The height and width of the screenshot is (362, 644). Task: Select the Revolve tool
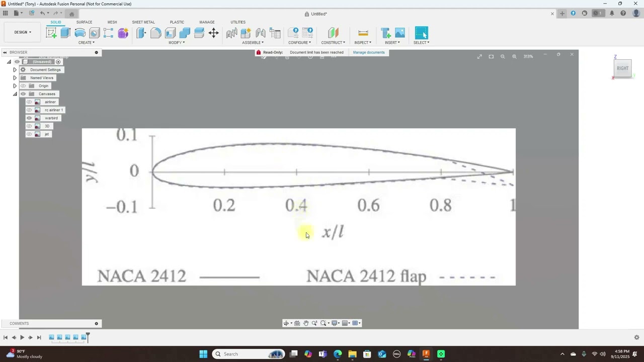[x=80, y=33]
